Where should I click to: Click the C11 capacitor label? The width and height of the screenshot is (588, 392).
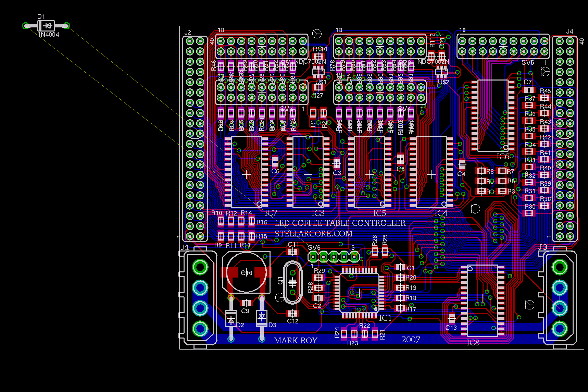click(293, 245)
